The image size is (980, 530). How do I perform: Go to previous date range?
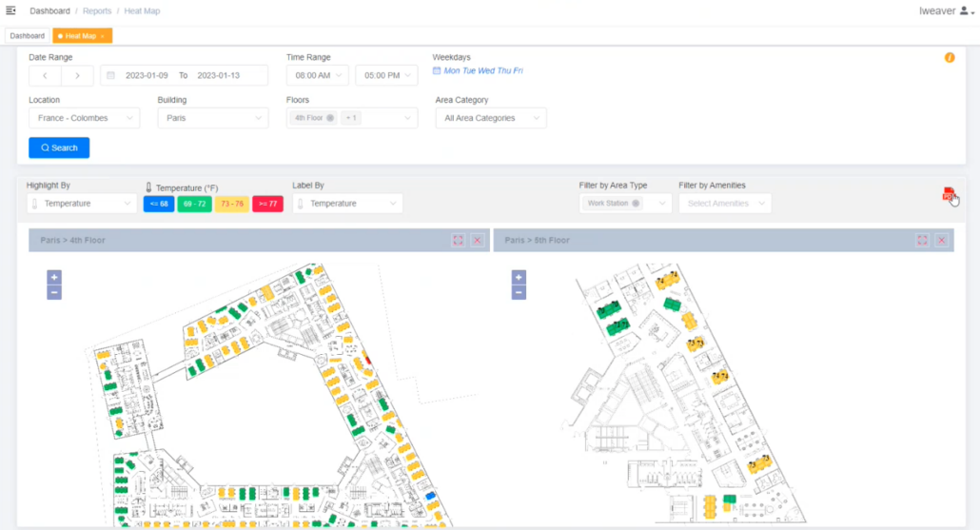pos(45,75)
